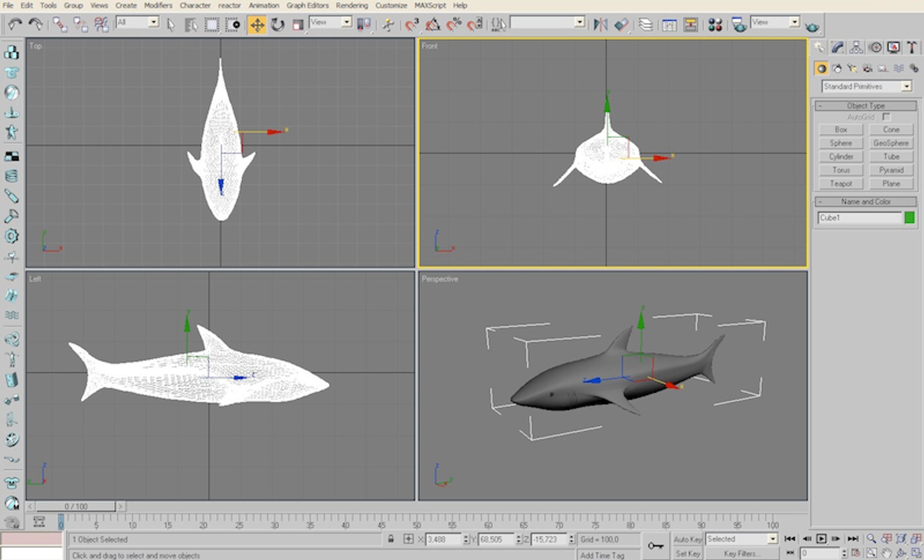Screen dimensions: 924x560
Task: Activate the Select and Move tool
Action: coord(257,24)
